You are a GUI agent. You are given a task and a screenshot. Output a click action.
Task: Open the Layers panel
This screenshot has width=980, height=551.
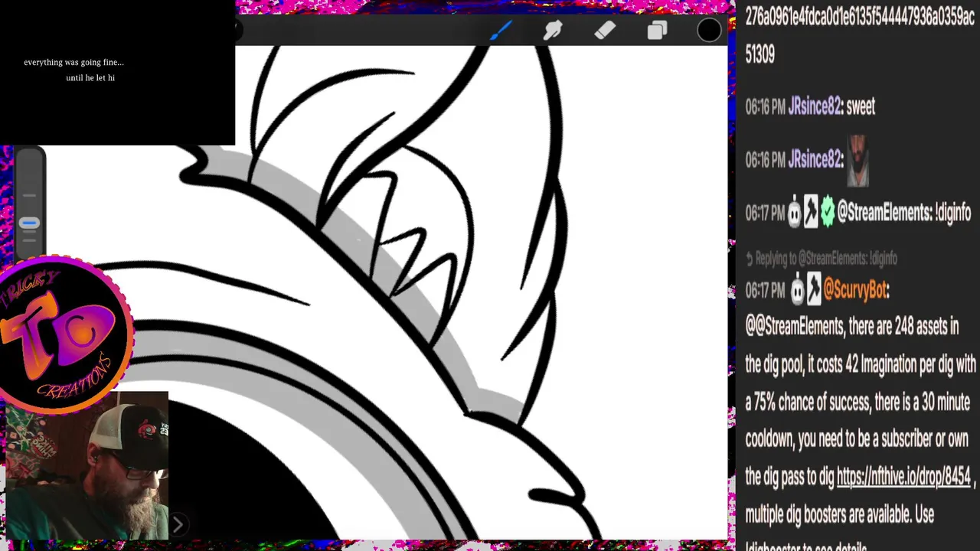point(657,31)
